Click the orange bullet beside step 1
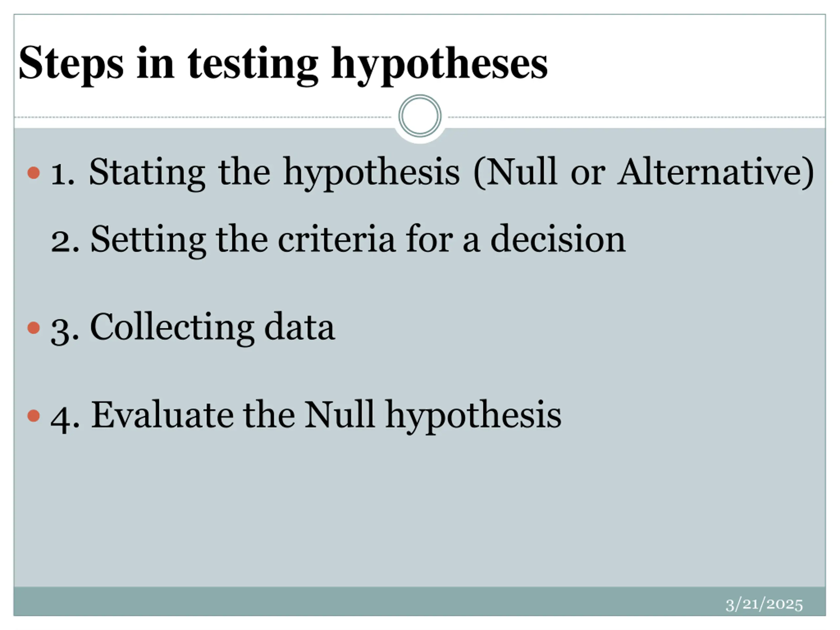This screenshot has height=630, width=840. point(34,173)
